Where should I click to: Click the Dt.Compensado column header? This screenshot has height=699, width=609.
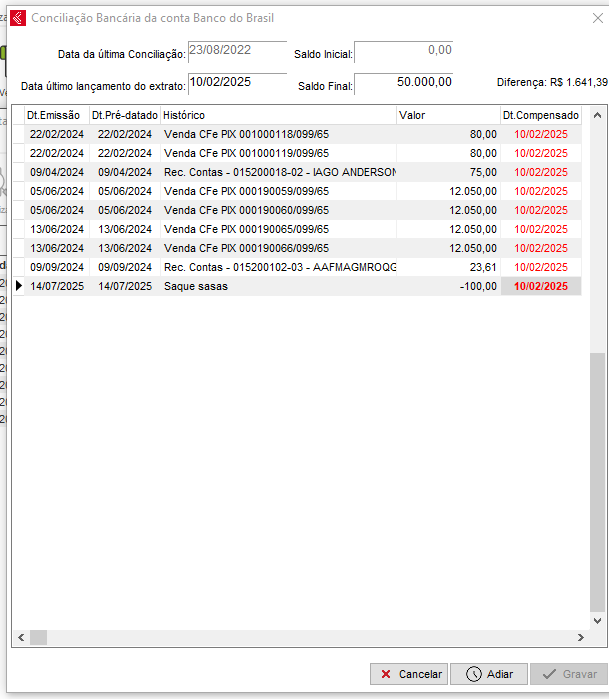(x=541, y=115)
